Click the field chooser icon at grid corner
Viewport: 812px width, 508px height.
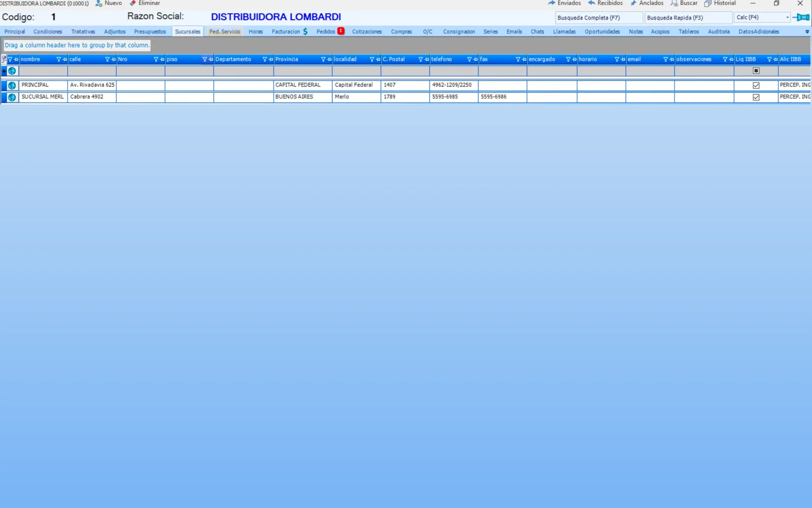pyautogui.click(x=4, y=59)
